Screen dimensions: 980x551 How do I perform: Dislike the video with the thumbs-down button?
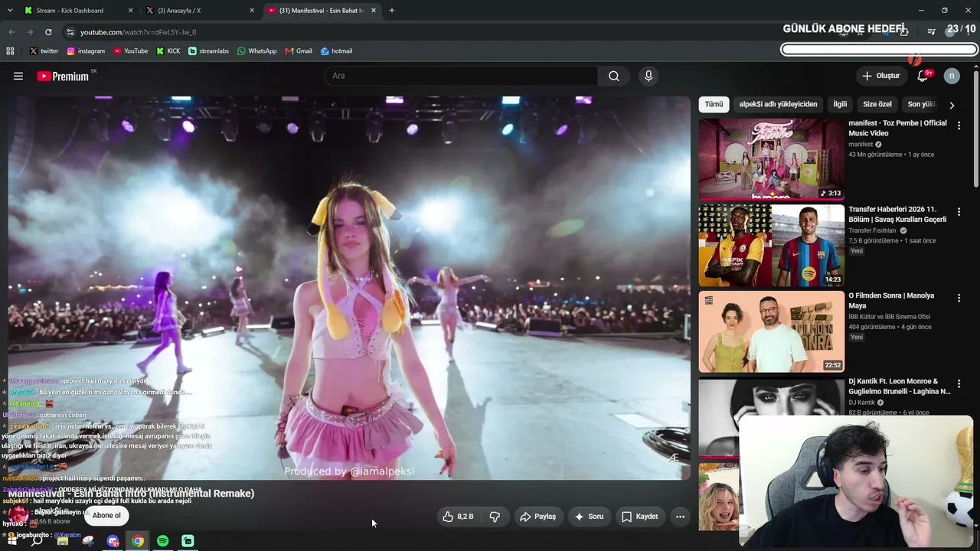pyautogui.click(x=495, y=517)
